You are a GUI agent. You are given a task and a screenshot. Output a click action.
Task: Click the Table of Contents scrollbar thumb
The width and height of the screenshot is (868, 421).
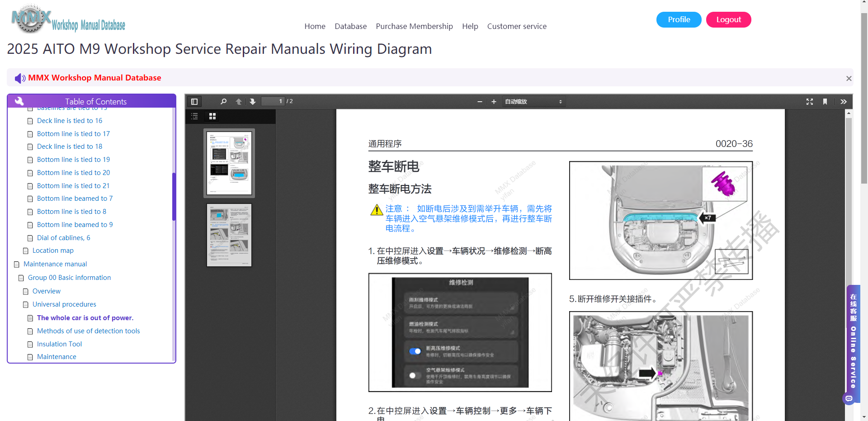(174, 197)
